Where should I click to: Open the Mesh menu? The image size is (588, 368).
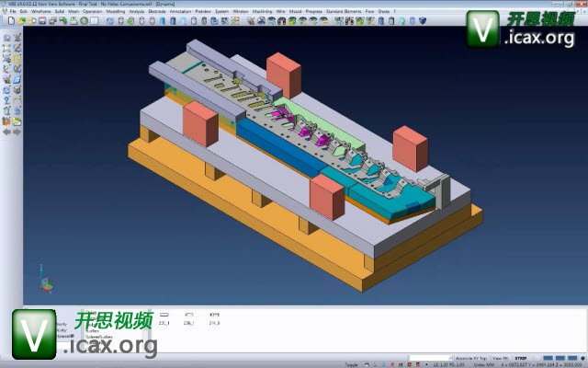(x=73, y=11)
